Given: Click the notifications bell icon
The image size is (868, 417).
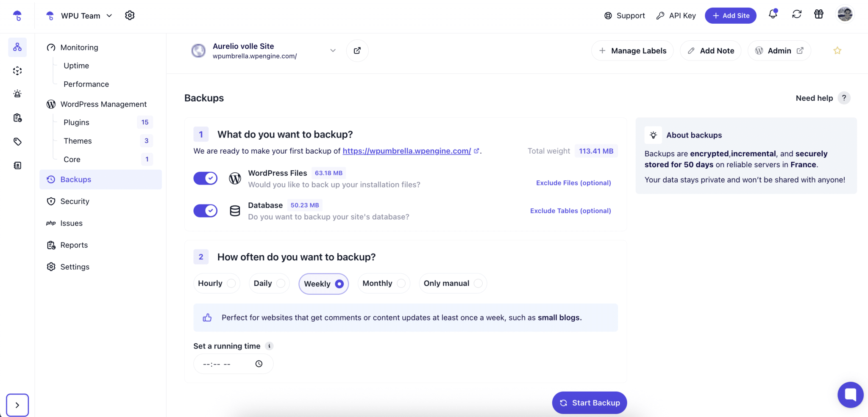Looking at the screenshot, I should [x=773, y=14].
